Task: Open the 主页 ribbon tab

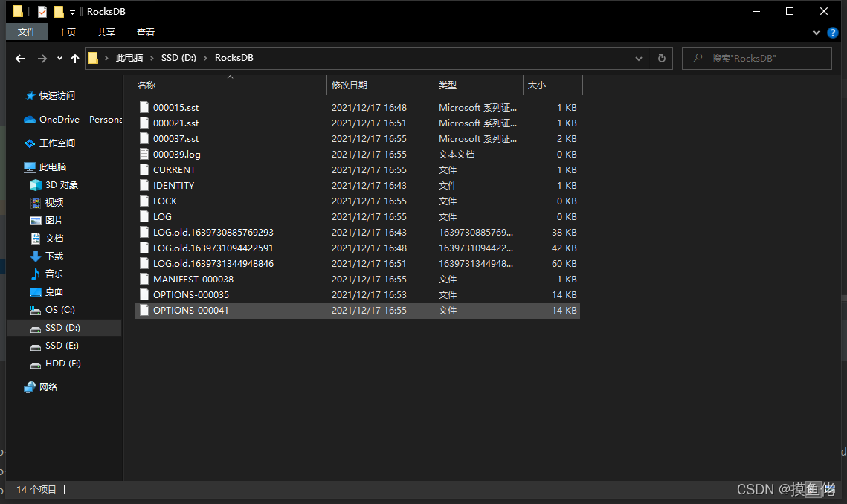Action: coord(67,33)
